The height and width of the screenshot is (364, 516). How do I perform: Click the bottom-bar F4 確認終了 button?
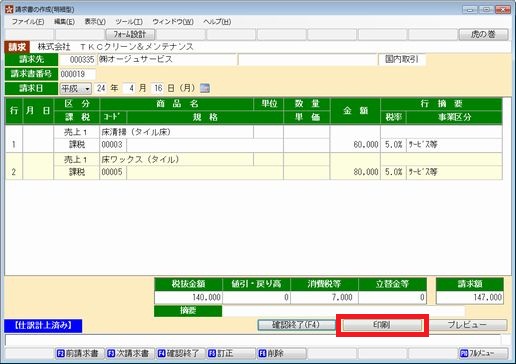[180, 353]
